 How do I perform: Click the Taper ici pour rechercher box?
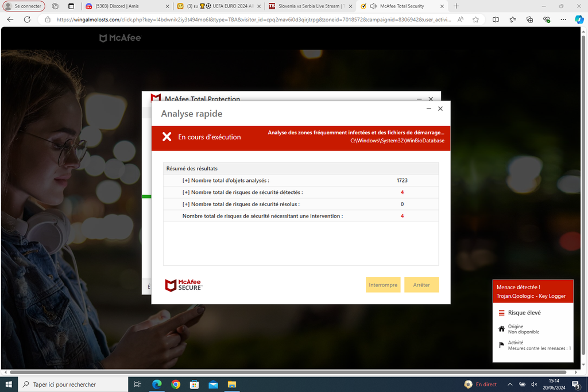(x=73, y=385)
